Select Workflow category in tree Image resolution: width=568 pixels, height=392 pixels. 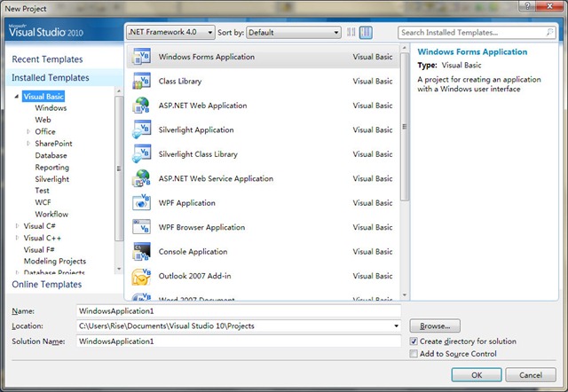pyautogui.click(x=51, y=214)
